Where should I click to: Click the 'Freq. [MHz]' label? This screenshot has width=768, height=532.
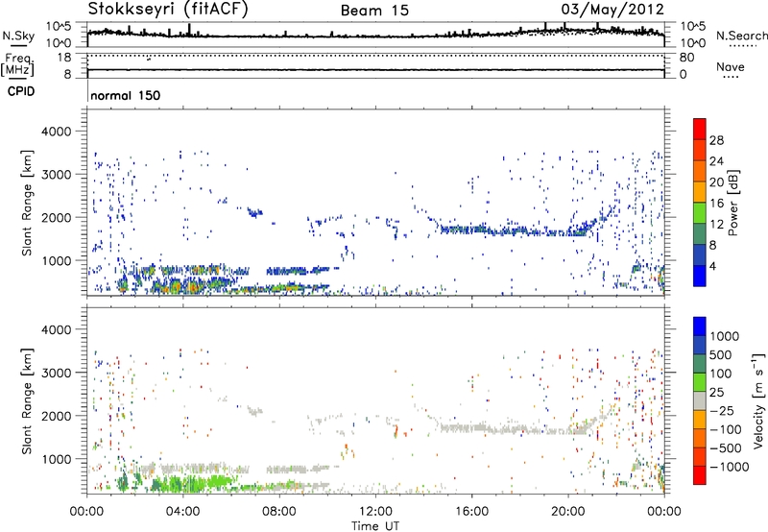pyautogui.click(x=18, y=65)
